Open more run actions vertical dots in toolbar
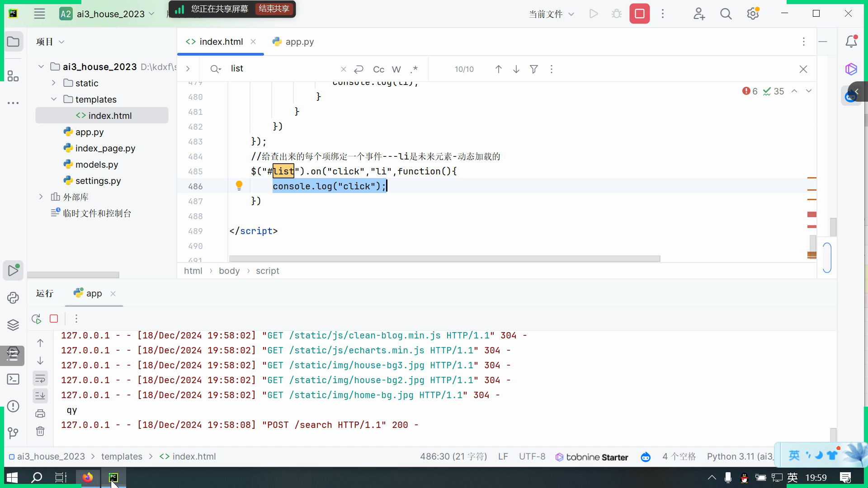Image resolution: width=868 pixels, height=488 pixels. point(663,14)
